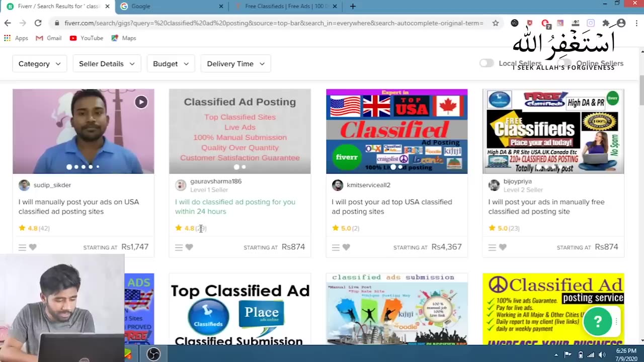Click gauravsharma186's profile avatar
The width and height of the screenshot is (644, 362).
181,185
